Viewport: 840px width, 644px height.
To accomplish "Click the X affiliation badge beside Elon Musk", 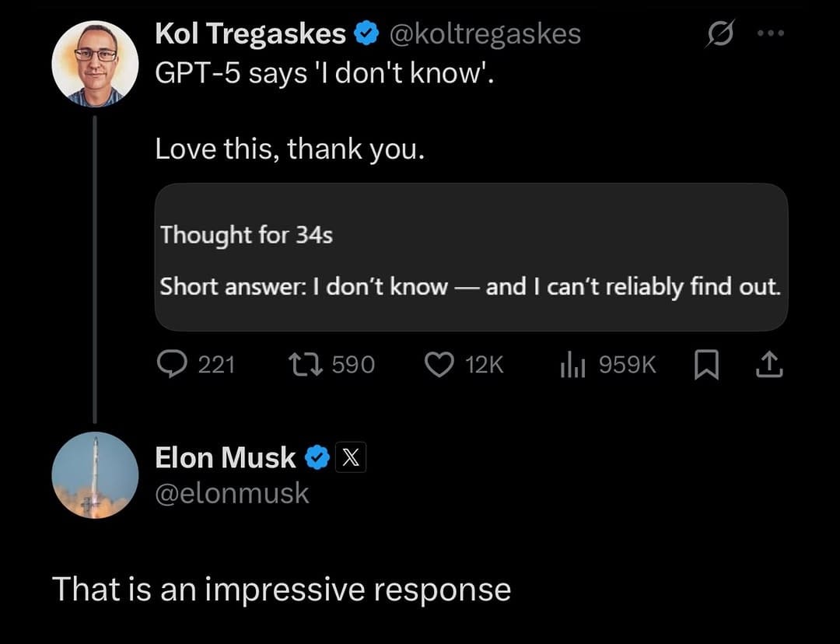I will (351, 459).
